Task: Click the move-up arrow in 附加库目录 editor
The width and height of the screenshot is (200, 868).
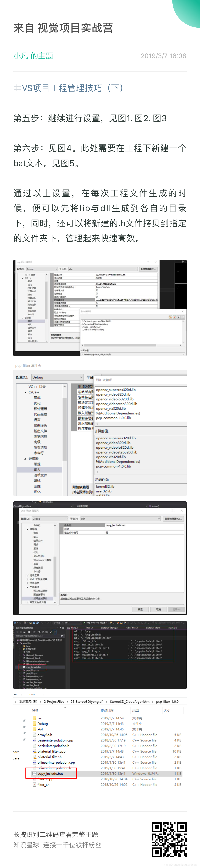Action: 183,317
